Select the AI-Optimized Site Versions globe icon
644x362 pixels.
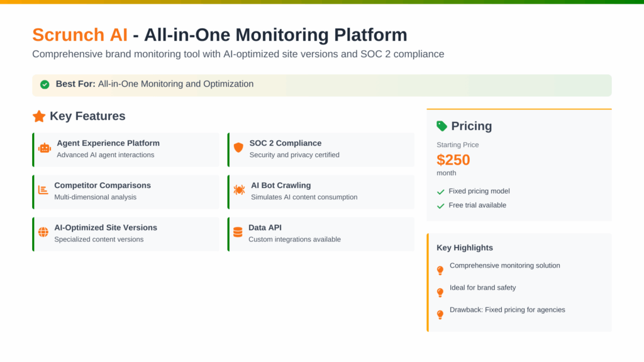coord(43,233)
